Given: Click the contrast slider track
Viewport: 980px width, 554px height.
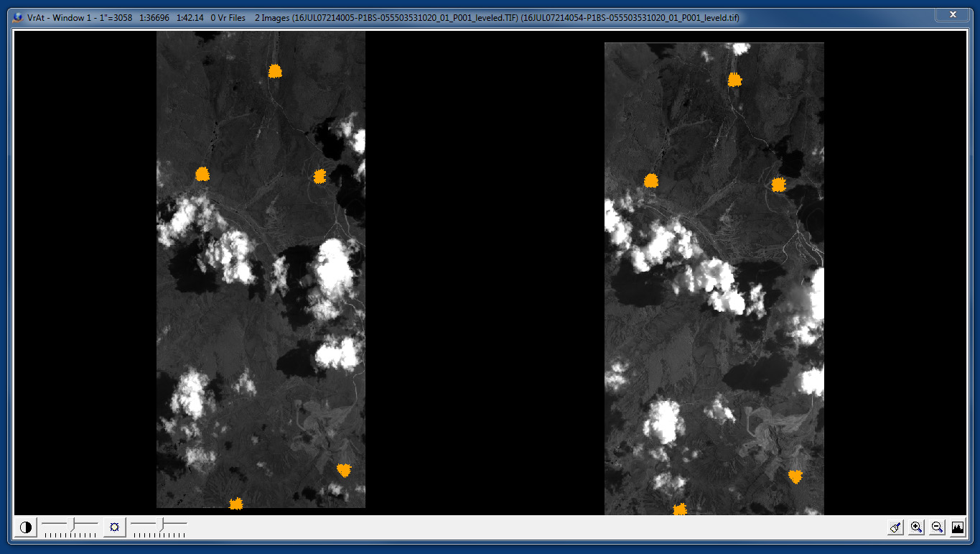Looking at the screenshot, I should point(69,525).
